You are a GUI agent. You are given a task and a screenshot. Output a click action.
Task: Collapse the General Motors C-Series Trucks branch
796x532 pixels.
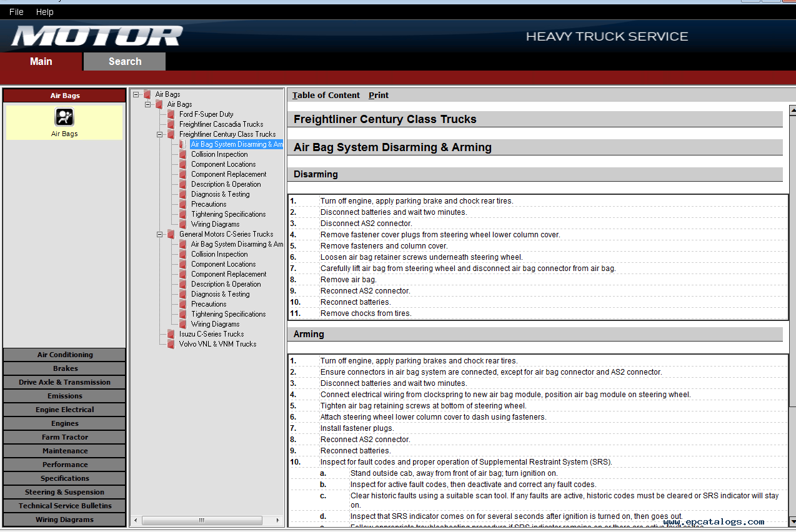coord(160,234)
